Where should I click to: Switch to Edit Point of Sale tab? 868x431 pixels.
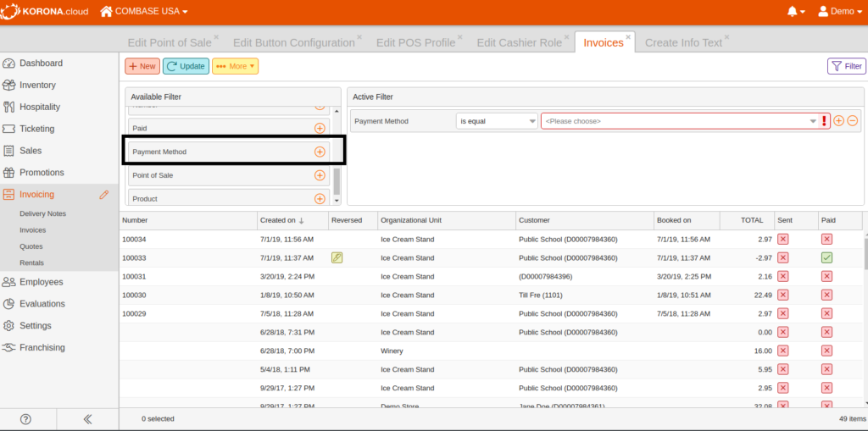[170, 42]
